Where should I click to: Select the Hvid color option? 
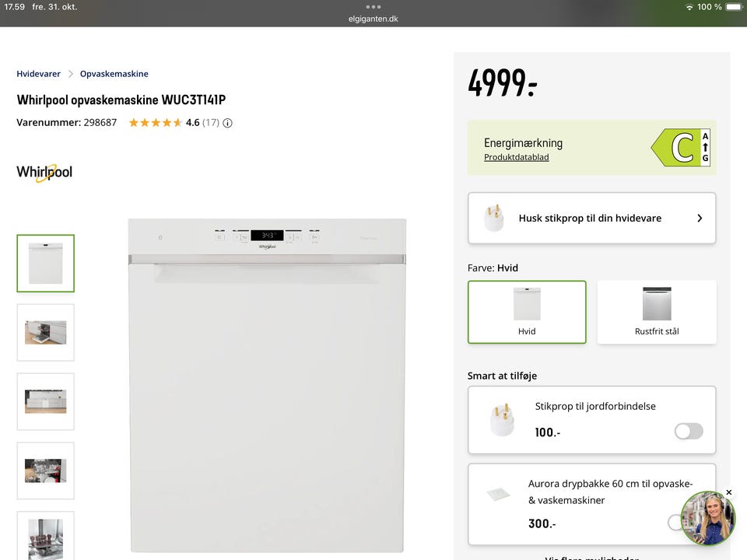tap(527, 311)
